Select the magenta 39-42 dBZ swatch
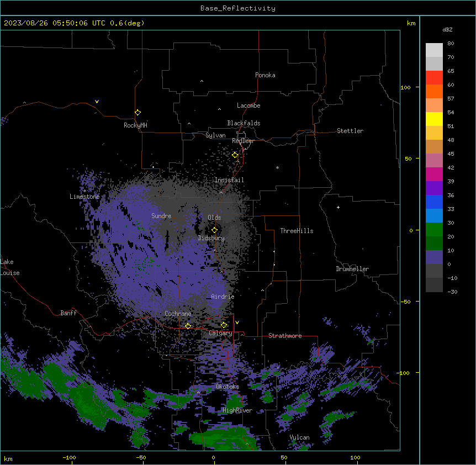 pos(434,174)
